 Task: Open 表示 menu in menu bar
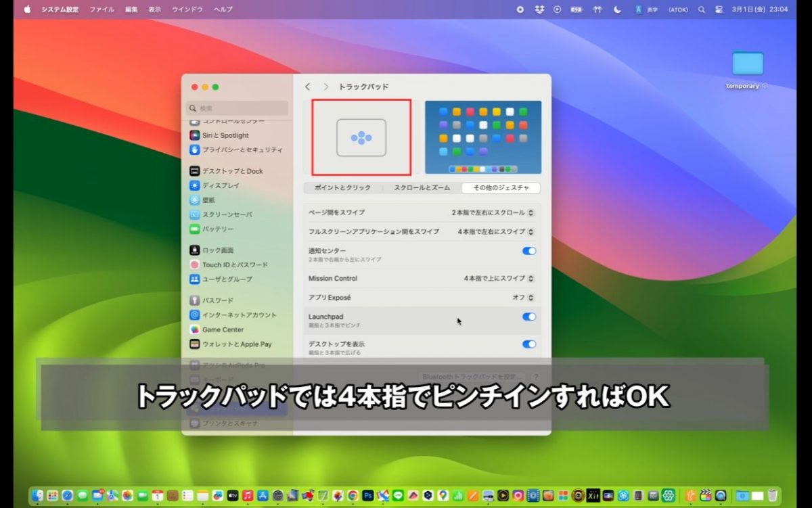pos(155,9)
